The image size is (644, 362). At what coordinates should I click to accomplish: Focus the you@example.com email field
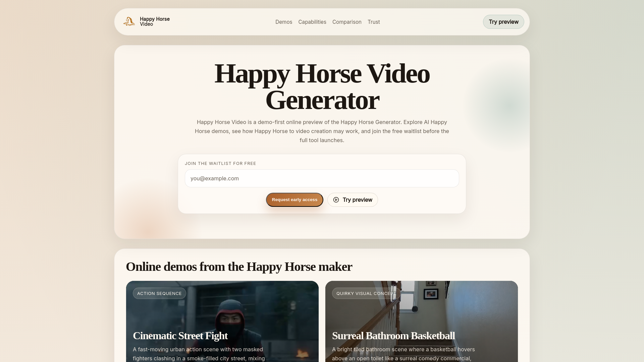(322, 178)
